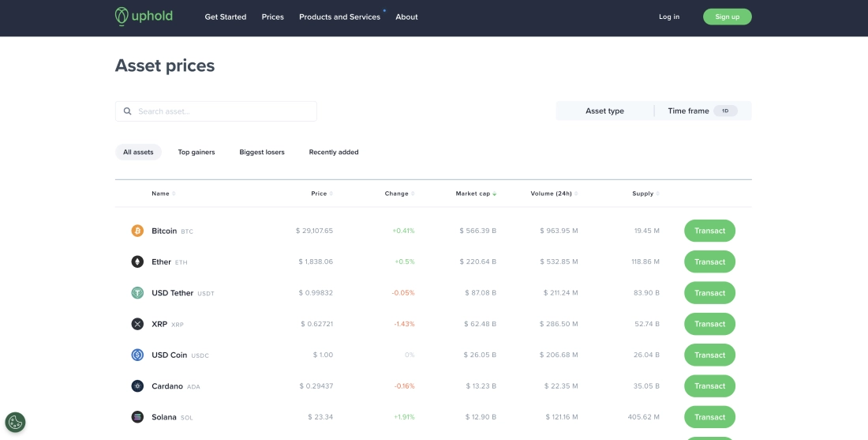The image size is (868, 440).
Task: Open the Asset type filter
Action: tap(604, 111)
